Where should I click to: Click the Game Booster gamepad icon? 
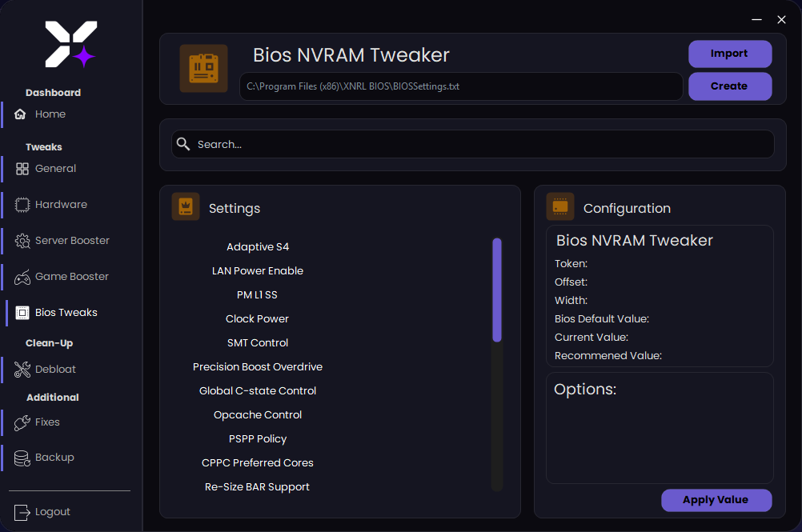21,276
